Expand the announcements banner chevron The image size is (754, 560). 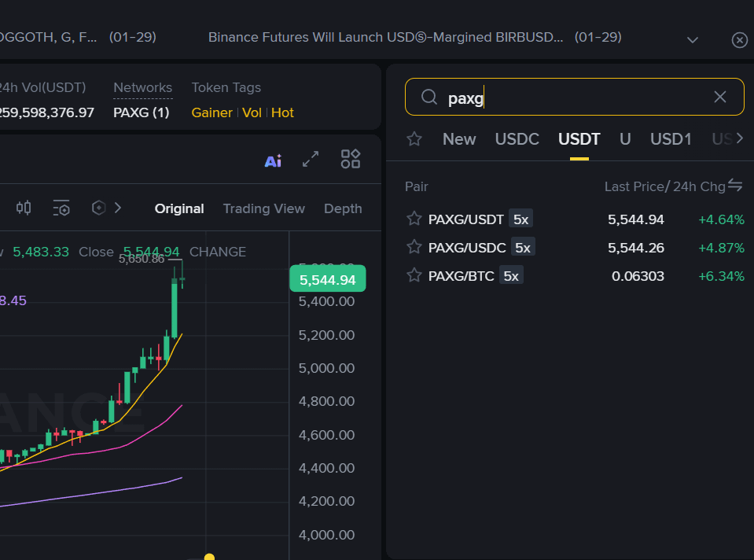[x=693, y=39]
